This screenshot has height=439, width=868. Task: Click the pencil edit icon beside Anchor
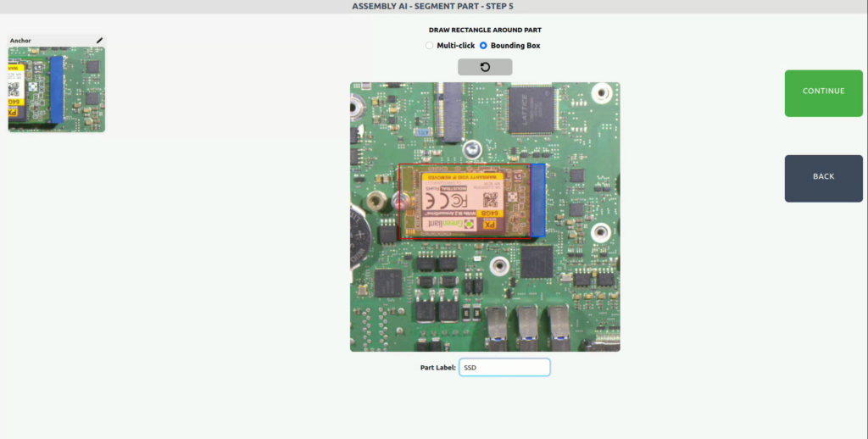pos(99,40)
